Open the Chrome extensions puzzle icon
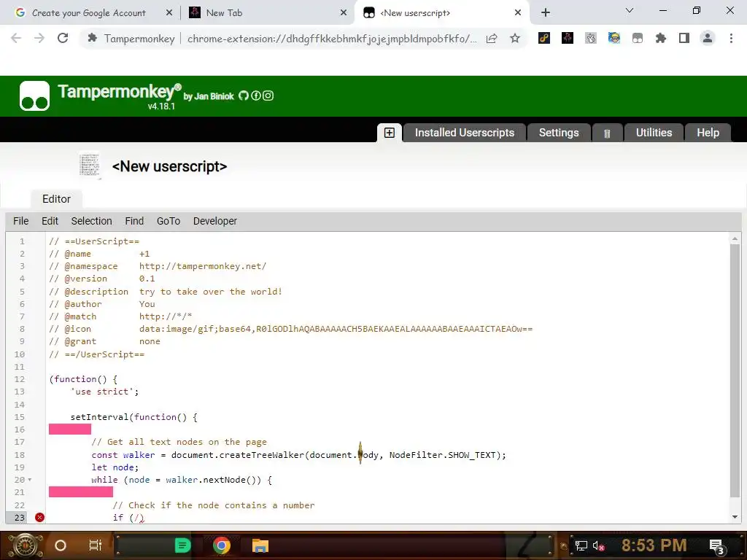 (x=661, y=38)
